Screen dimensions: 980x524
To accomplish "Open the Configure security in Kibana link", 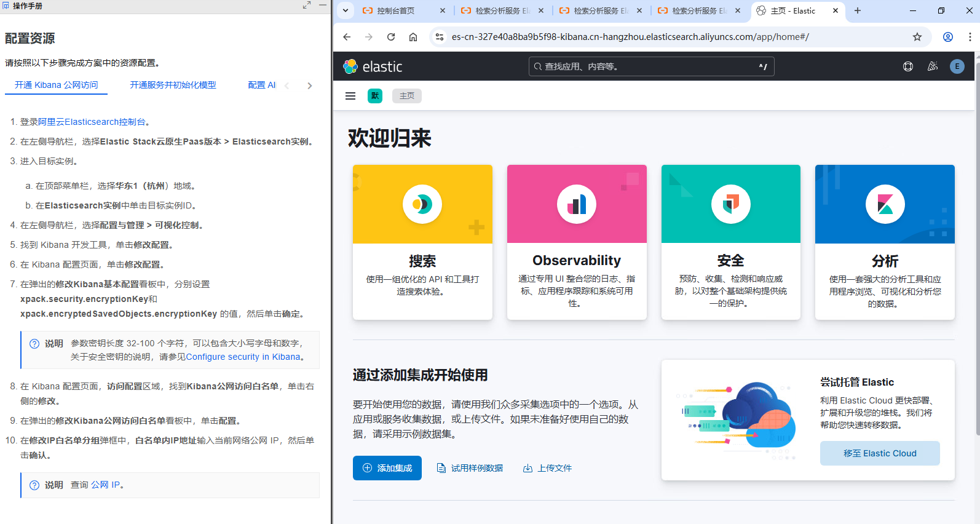I will (x=243, y=357).
